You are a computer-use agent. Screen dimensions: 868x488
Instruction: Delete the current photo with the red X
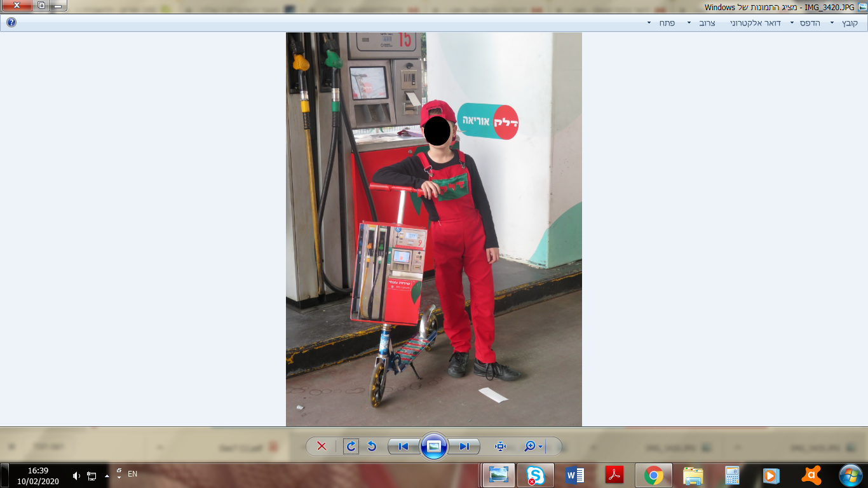322,446
